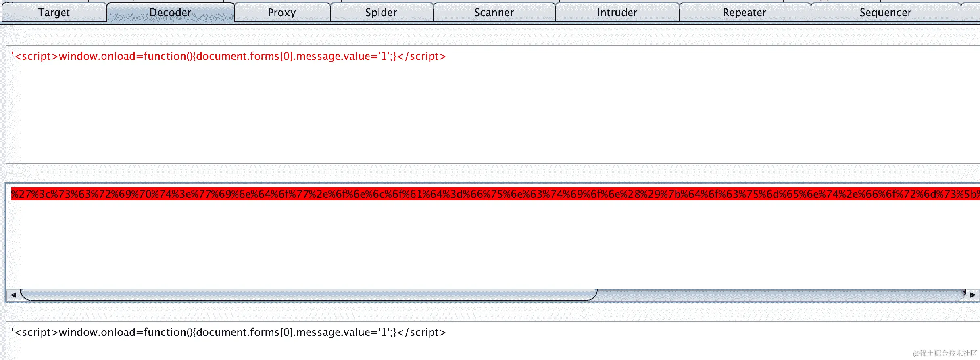The height and width of the screenshot is (360, 980).
Task: Open the Scanner tab
Action: pos(494,13)
